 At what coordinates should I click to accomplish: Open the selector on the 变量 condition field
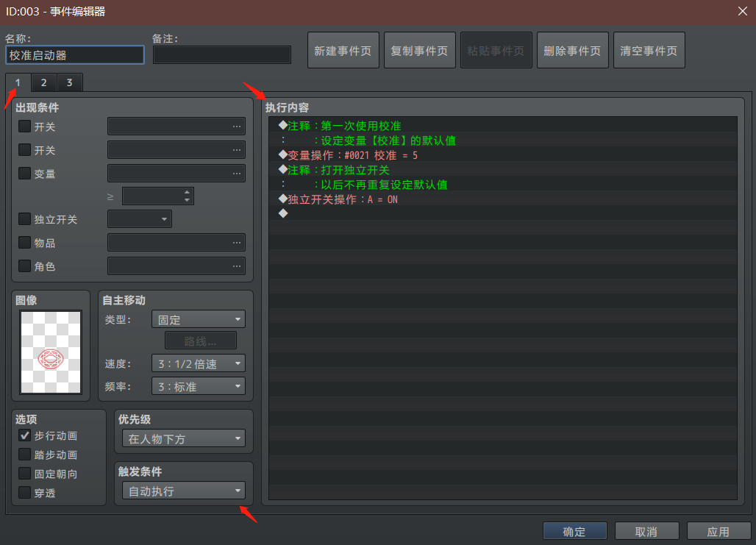236,174
